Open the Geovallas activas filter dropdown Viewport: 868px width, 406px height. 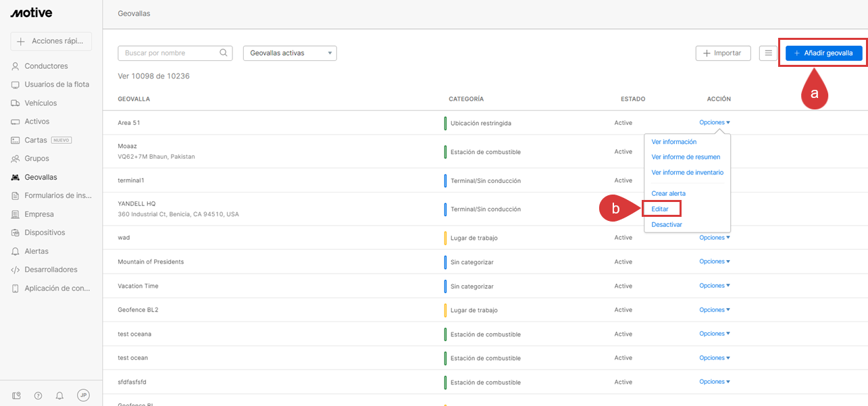290,53
